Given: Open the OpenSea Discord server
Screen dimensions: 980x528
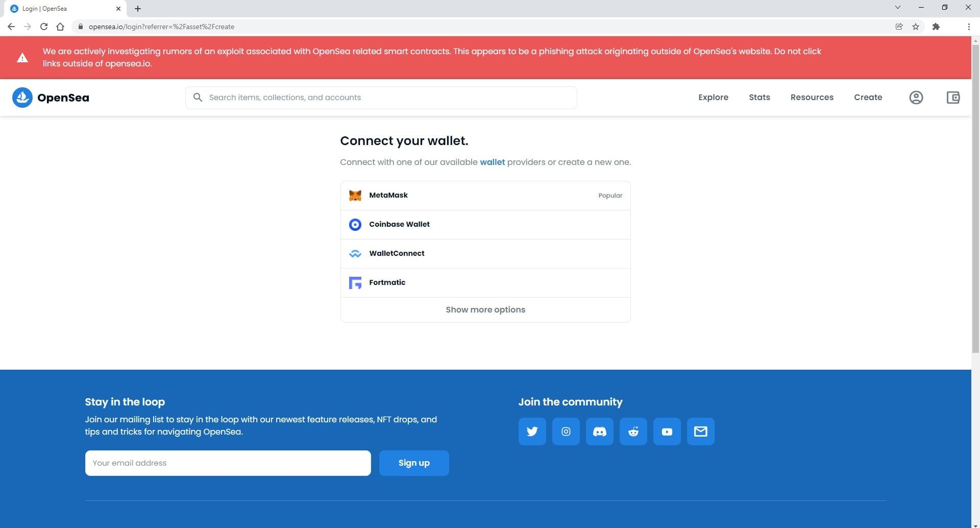Looking at the screenshot, I should pos(600,431).
